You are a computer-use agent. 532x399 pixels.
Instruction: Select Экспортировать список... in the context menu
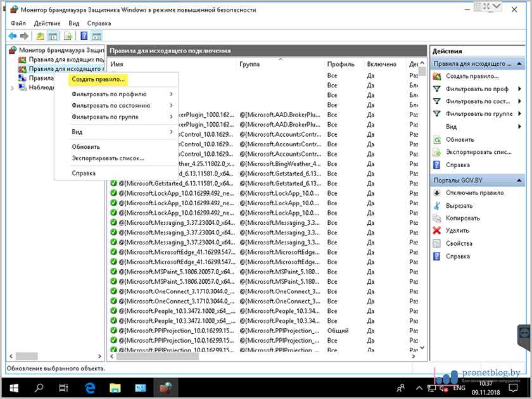(108, 158)
